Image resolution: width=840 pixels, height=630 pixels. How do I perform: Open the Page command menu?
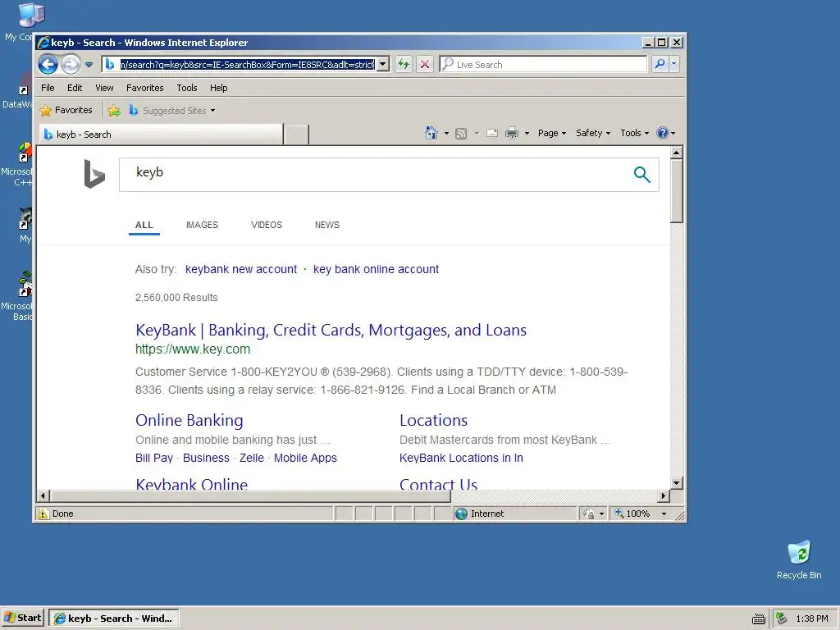pos(552,133)
